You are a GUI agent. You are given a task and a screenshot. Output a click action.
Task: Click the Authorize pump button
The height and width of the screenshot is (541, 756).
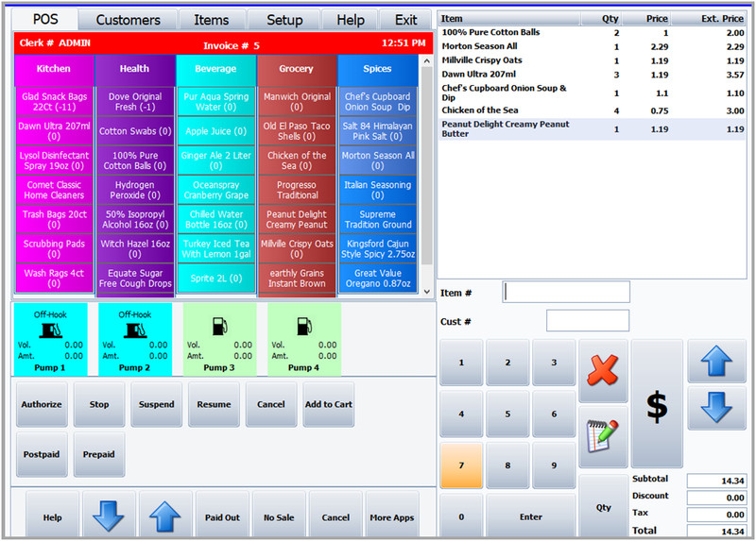(x=42, y=404)
